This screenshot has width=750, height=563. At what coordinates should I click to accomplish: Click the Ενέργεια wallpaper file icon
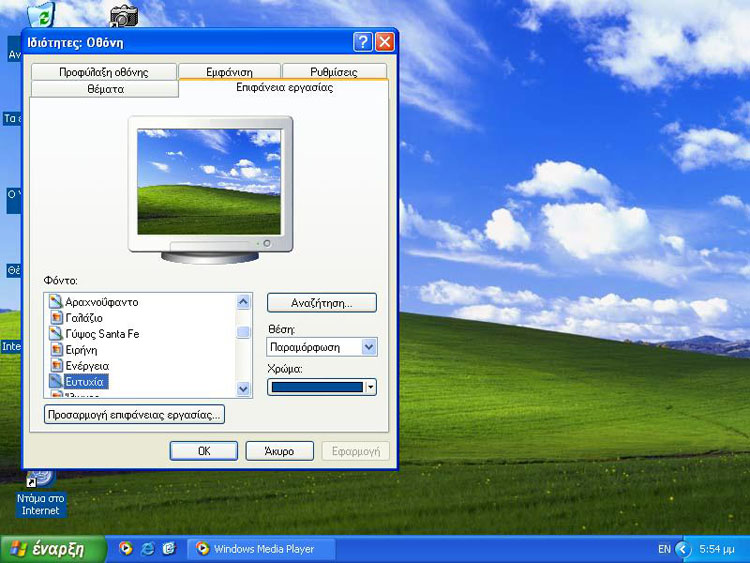coord(56,365)
